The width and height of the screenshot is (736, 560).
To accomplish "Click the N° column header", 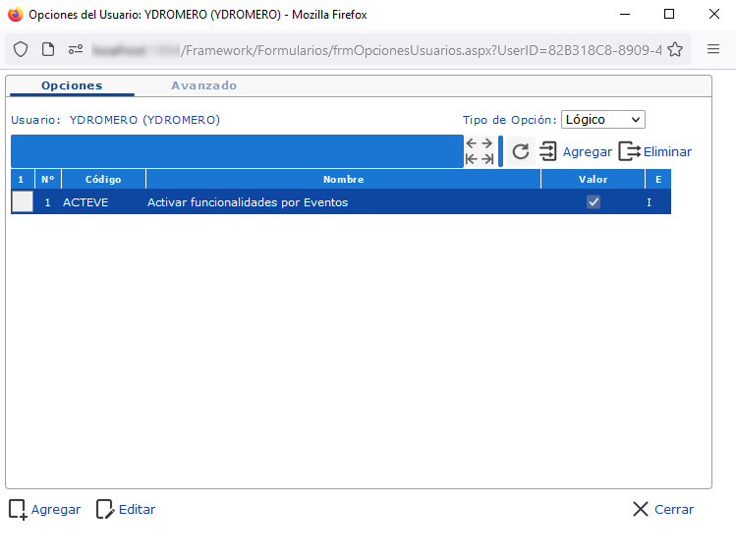I will click(x=48, y=180).
